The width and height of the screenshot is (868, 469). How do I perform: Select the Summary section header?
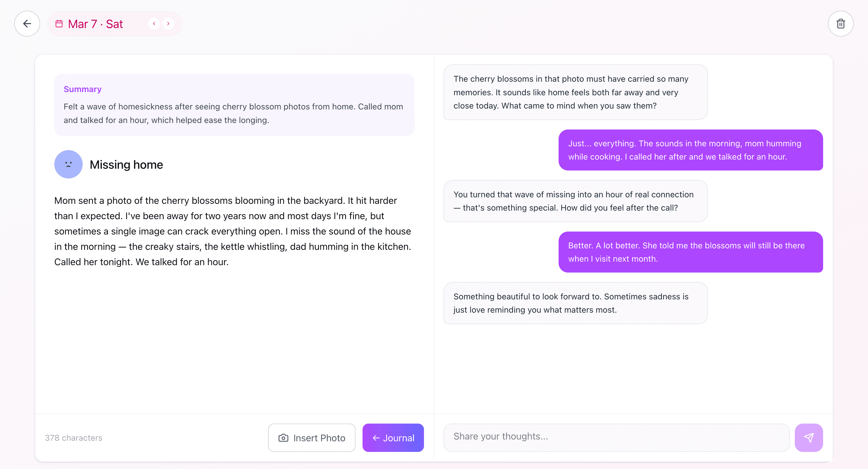[82, 89]
